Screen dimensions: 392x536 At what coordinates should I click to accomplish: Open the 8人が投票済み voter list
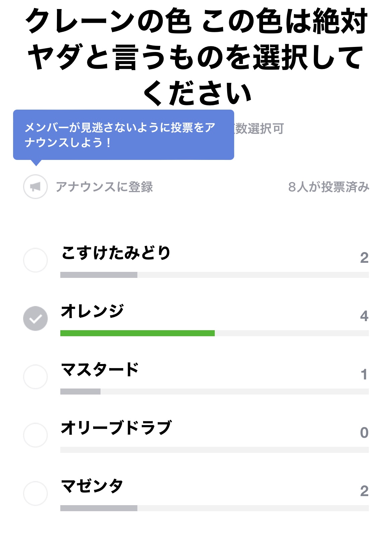329,187
